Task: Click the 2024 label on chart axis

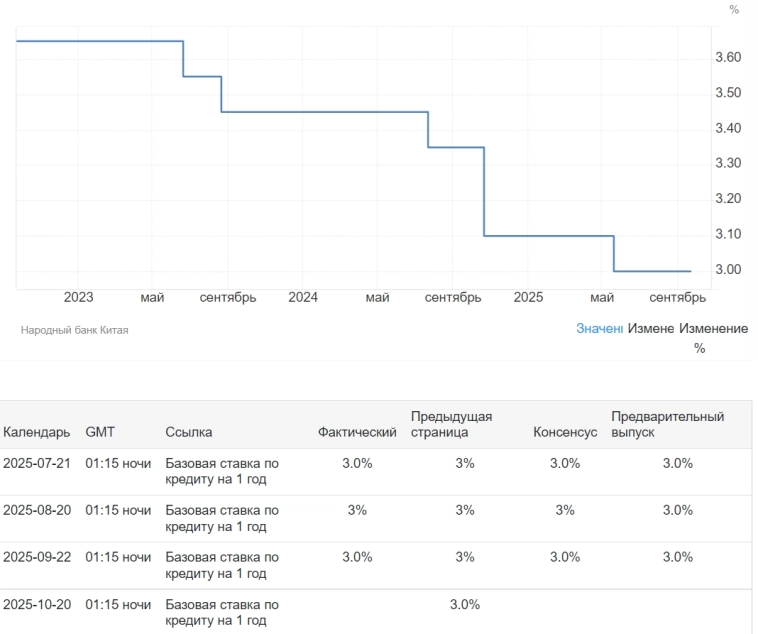Action: [303, 297]
